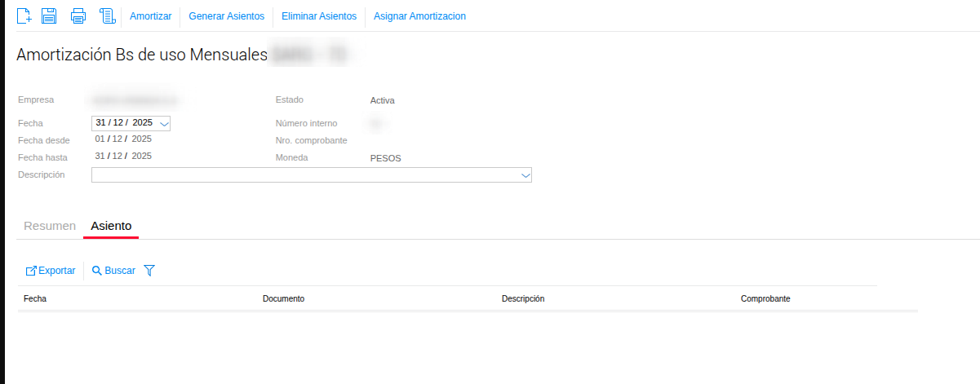Click the Buscar search button
The width and height of the screenshot is (980, 384).
pos(113,271)
